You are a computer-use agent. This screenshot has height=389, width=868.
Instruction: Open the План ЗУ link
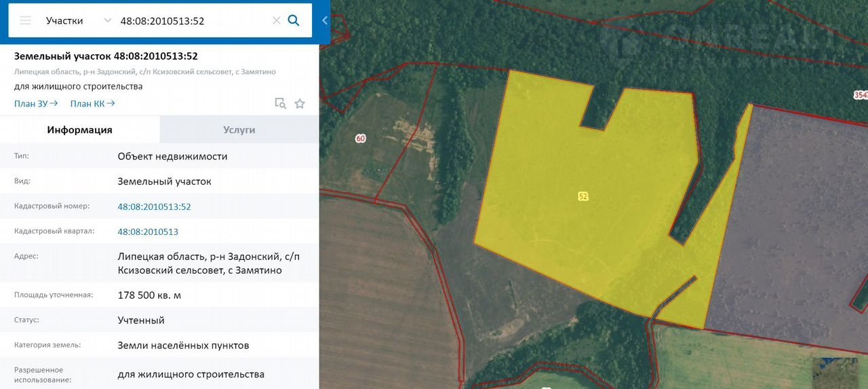(35, 103)
